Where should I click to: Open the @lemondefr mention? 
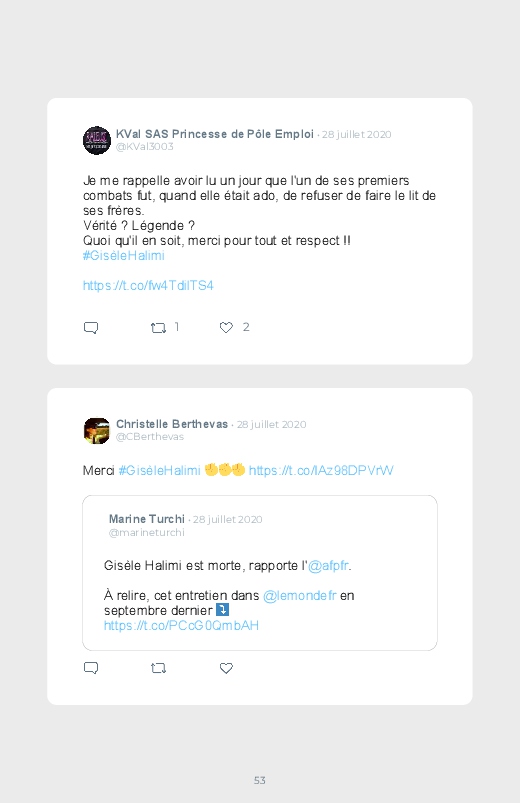pos(300,596)
